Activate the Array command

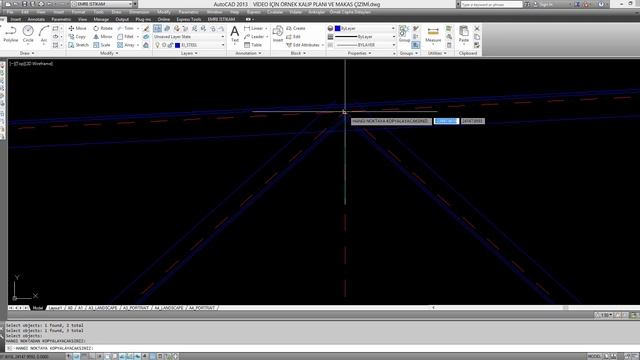tap(126, 45)
